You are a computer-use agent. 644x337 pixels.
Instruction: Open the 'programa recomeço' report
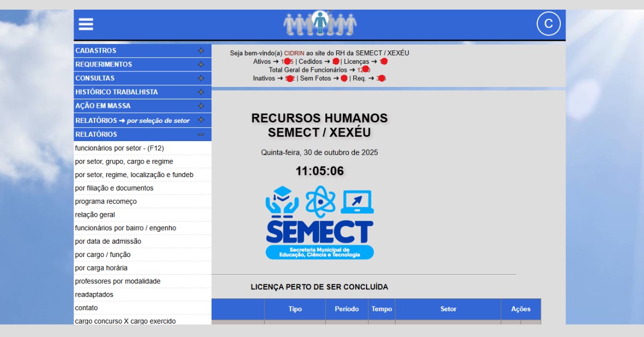tap(106, 202)
